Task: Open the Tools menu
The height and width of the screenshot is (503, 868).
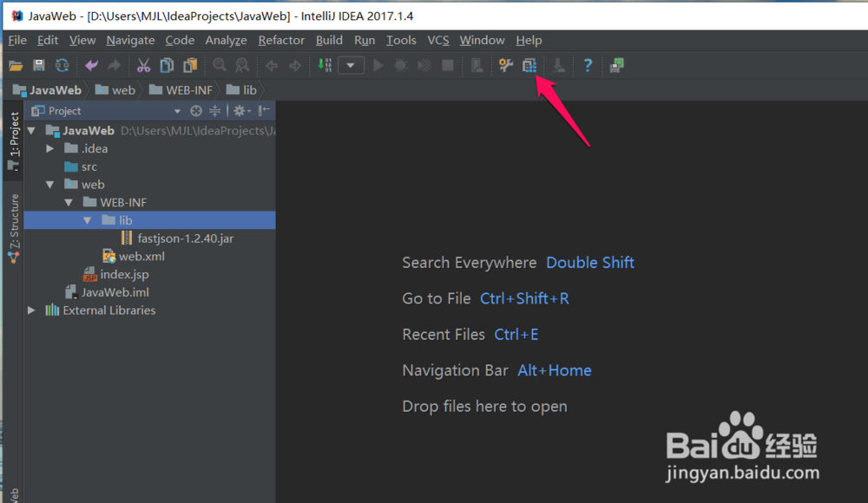Action: (x=401, y=41)
